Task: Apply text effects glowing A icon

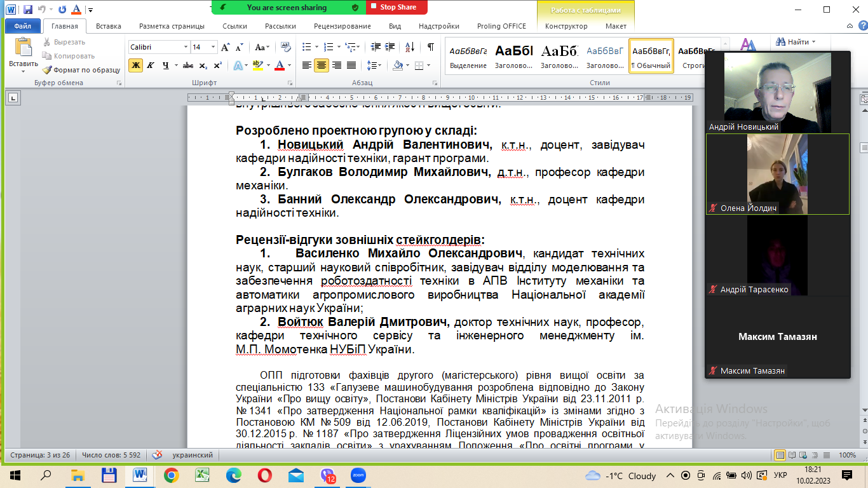Action: 238,65
